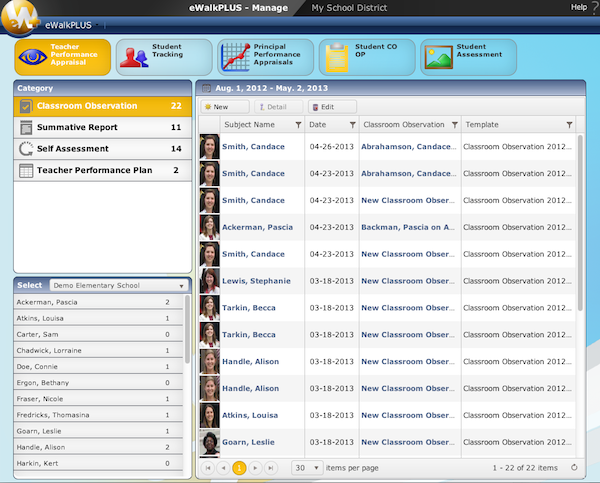Click the Atkins, Louisa subject link in grid

tap(250, 415)
